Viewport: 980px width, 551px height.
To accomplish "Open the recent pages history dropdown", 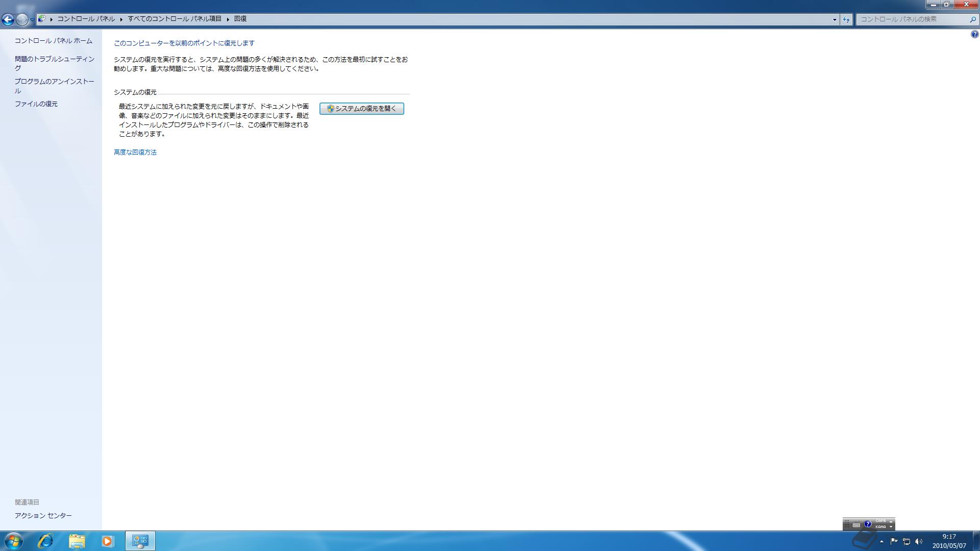I will (x=32, y=19).
